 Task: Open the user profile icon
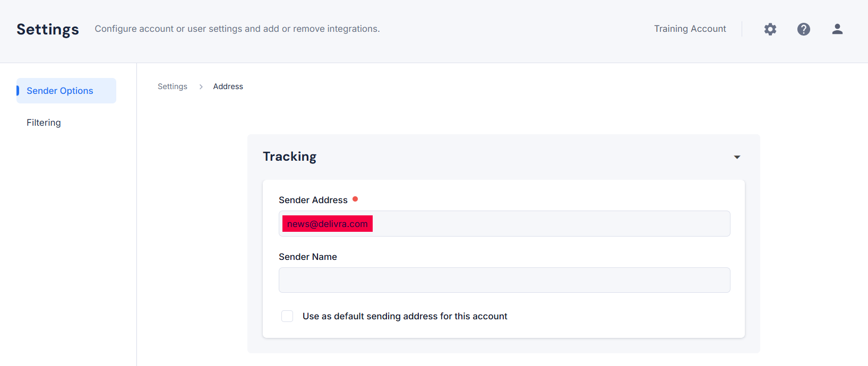click(x=837, y=29)
